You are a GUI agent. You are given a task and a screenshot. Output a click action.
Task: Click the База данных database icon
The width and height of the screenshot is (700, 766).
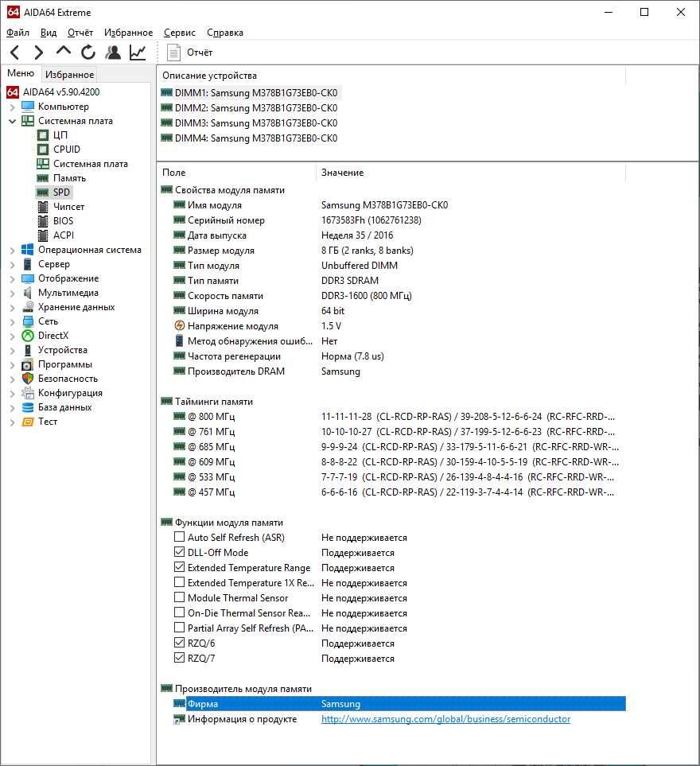click(28, 407)
